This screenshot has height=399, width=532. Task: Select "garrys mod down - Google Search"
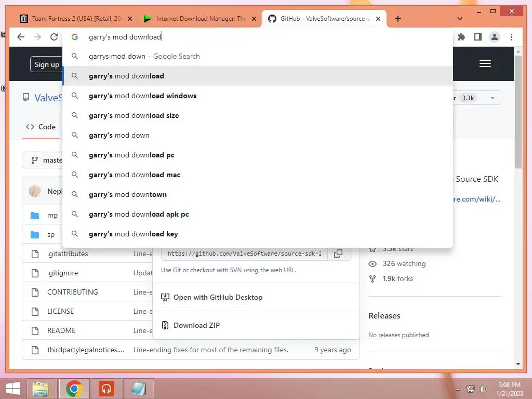click(x=258, y=56)
